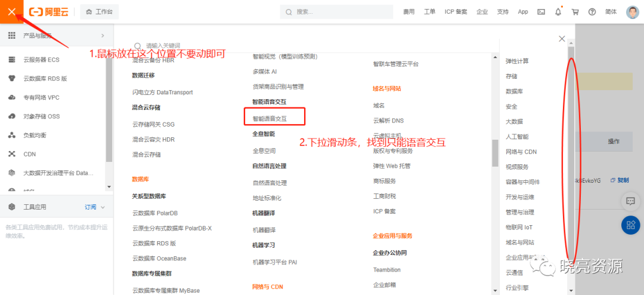Open 全息空间 link

point(264,150)
